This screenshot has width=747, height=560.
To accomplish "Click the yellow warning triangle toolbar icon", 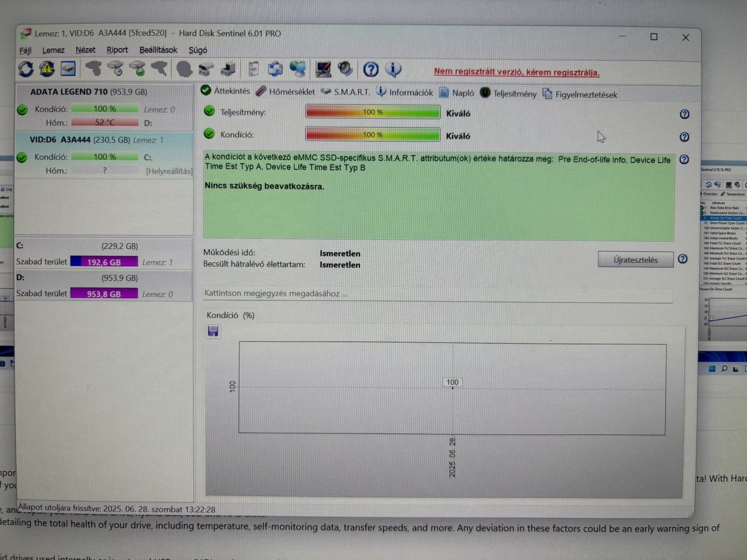I will pos(47,69).
